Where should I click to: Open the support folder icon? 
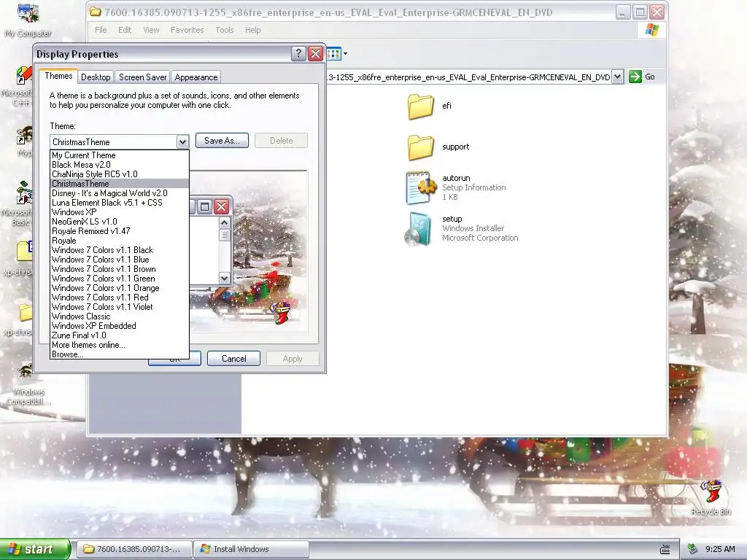[x=421, y=147]
